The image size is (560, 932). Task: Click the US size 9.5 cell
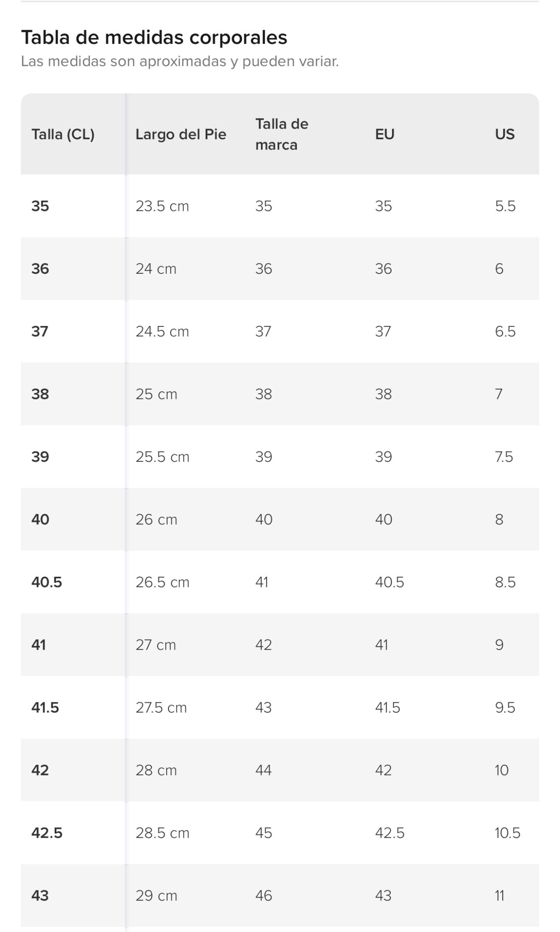505,708
